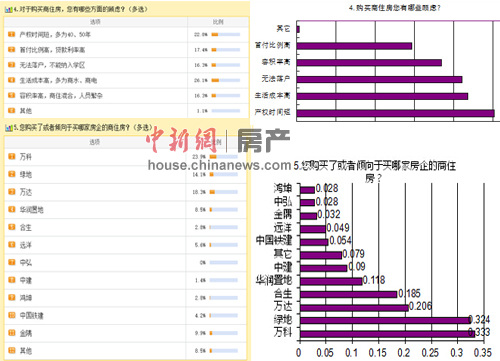Select option text 首付比例高,贷款利率高
Screen dimensions: 500x361
(52, 50)
